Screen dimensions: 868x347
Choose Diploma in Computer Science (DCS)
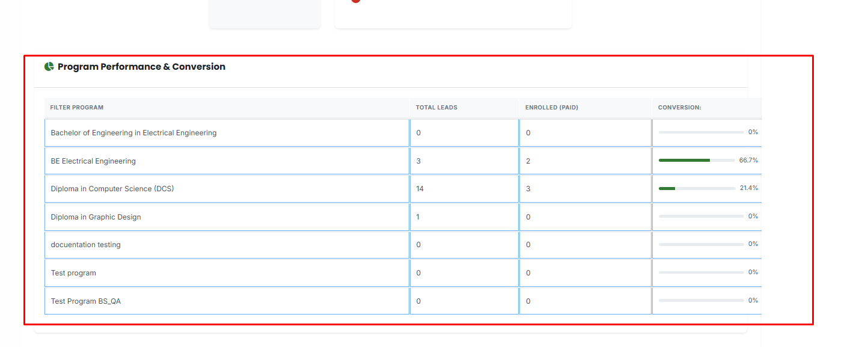(x=112, y=189)
